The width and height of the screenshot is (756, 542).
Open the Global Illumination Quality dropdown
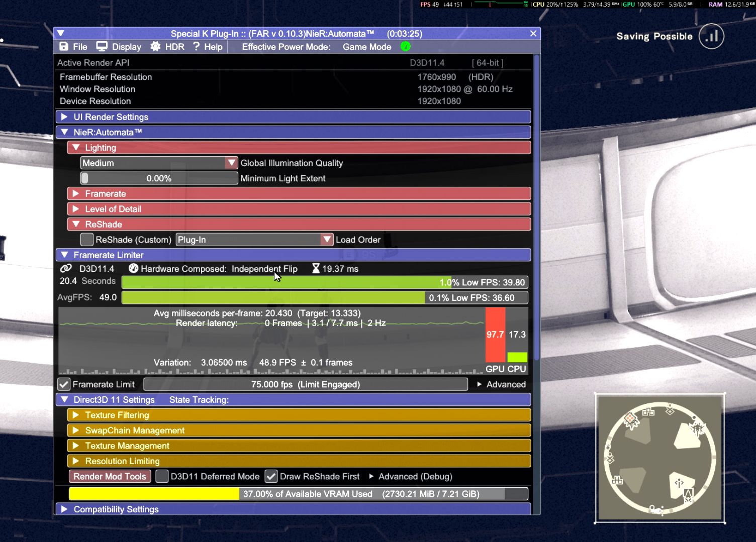pyautogui.click(x=159, y=163)
